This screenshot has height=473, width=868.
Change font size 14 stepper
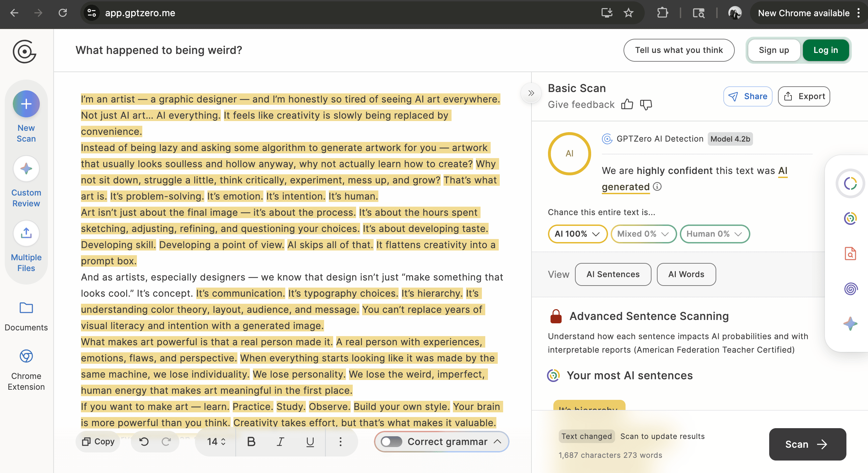(216, 442)
